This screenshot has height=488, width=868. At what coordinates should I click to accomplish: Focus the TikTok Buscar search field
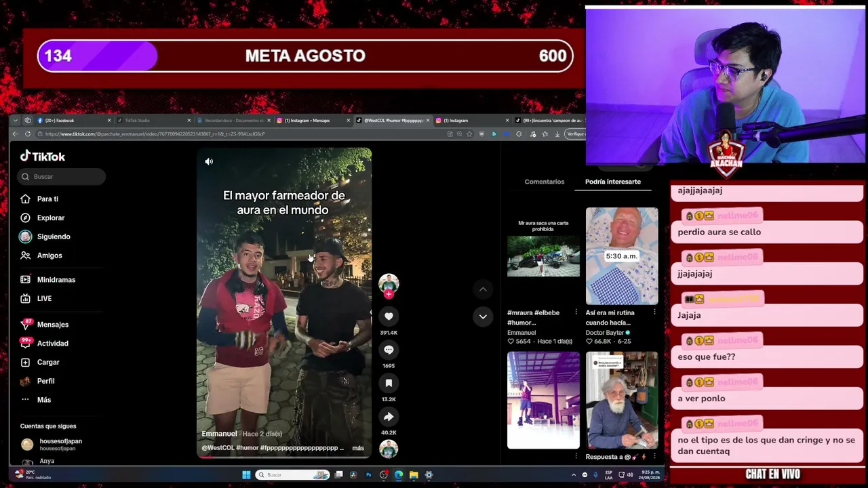(62, 176)
